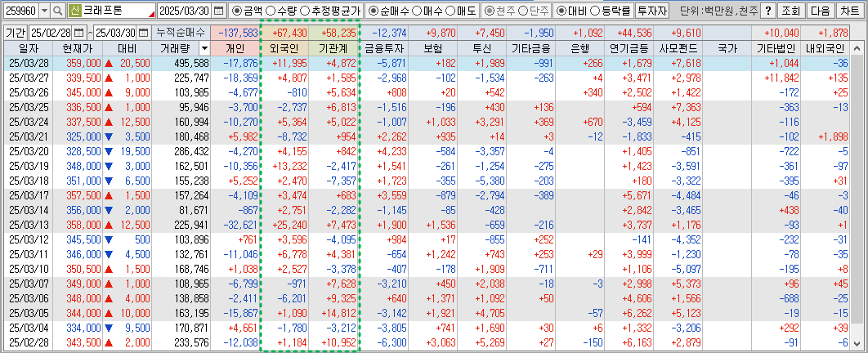Switch to the 등락률 radio option
This screenshot has height=353, width=868.
(594, 11)
